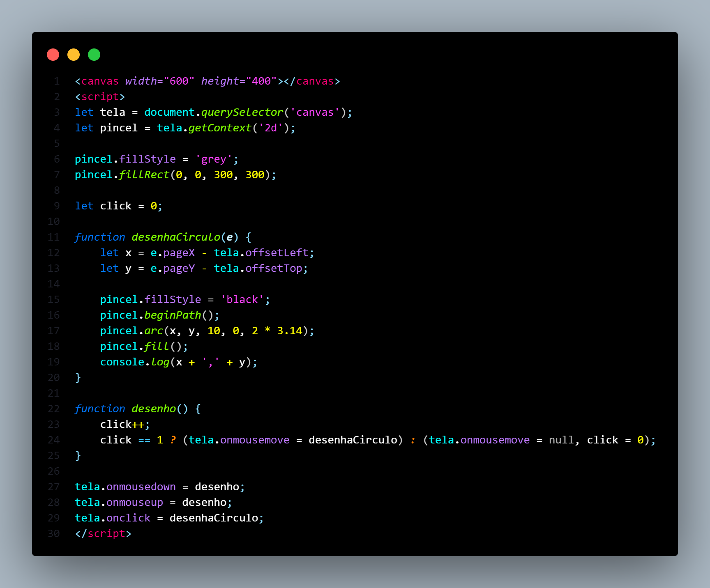
Task: Click the yellow minimize dot
Action: [x=74, y=55]
